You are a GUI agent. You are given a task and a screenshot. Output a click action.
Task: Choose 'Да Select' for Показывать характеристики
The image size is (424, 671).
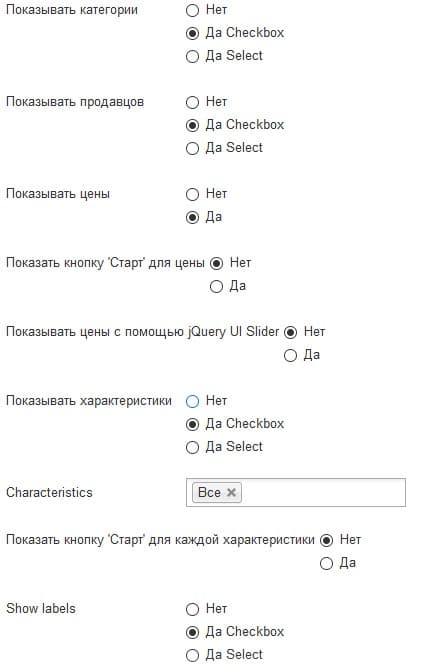[193, 448]
